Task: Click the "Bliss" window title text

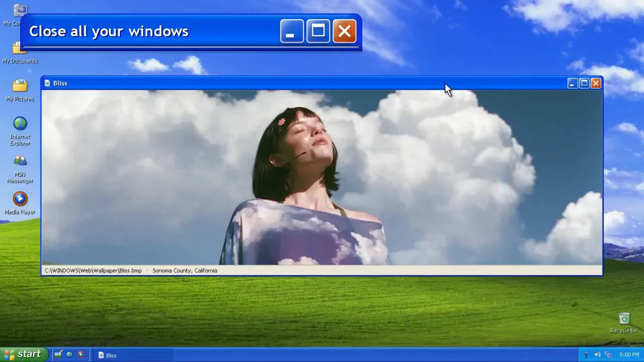Action: (60, 83)
